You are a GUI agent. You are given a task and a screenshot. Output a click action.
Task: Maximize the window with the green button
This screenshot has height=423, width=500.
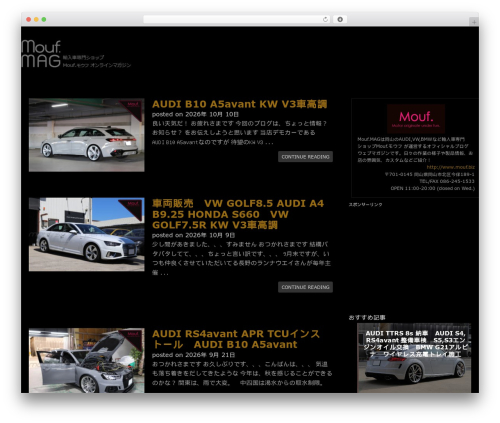(44, 19)
